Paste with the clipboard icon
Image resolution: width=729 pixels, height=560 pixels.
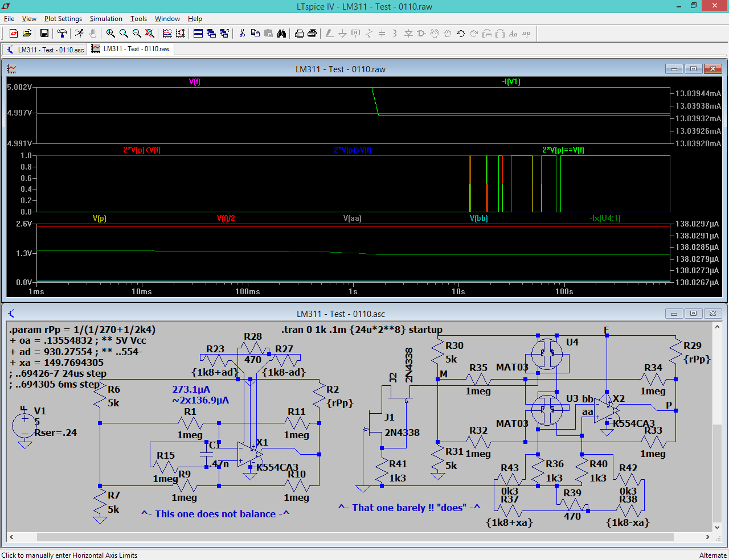268,34
